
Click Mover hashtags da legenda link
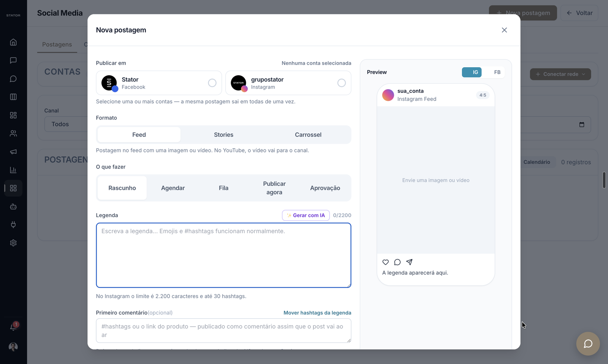pos(317,313)
